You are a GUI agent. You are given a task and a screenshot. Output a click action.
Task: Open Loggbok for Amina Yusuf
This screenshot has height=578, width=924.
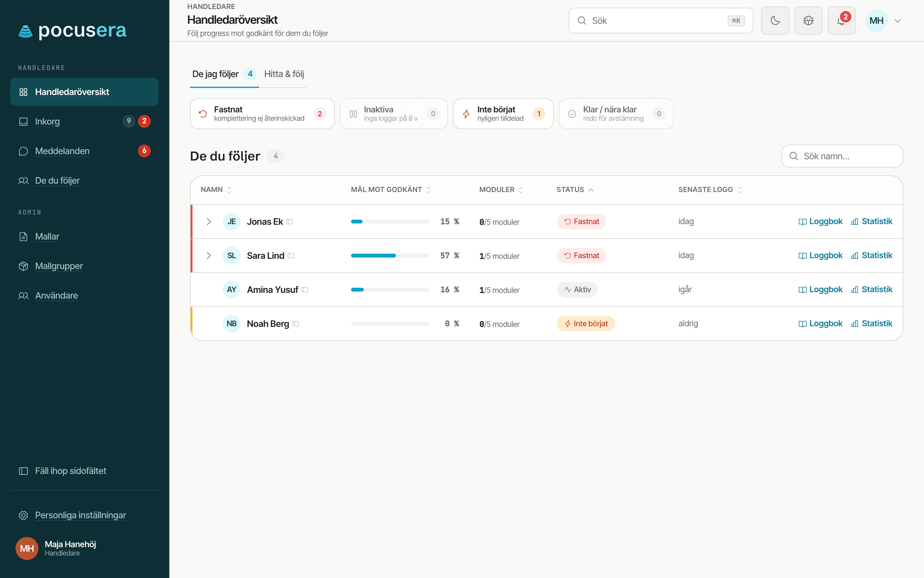[820, 289]
